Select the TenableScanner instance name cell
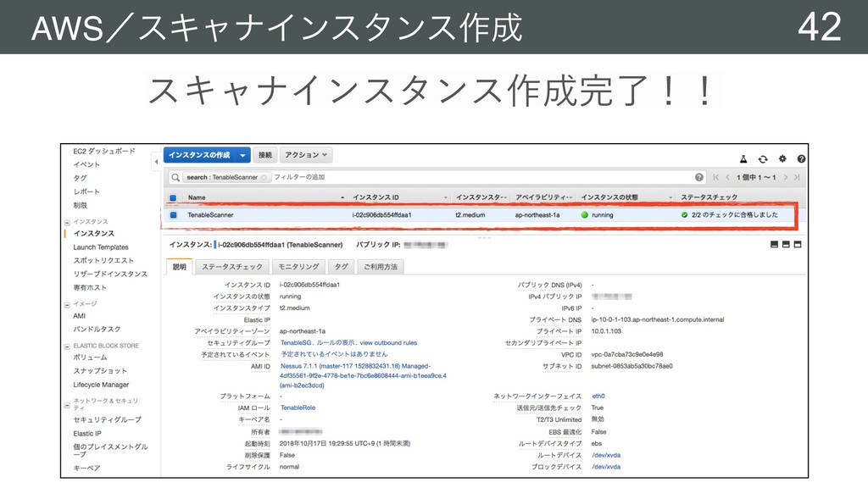Screen dimensions: 868x488 pyautogui.click(x=210, y=215)
